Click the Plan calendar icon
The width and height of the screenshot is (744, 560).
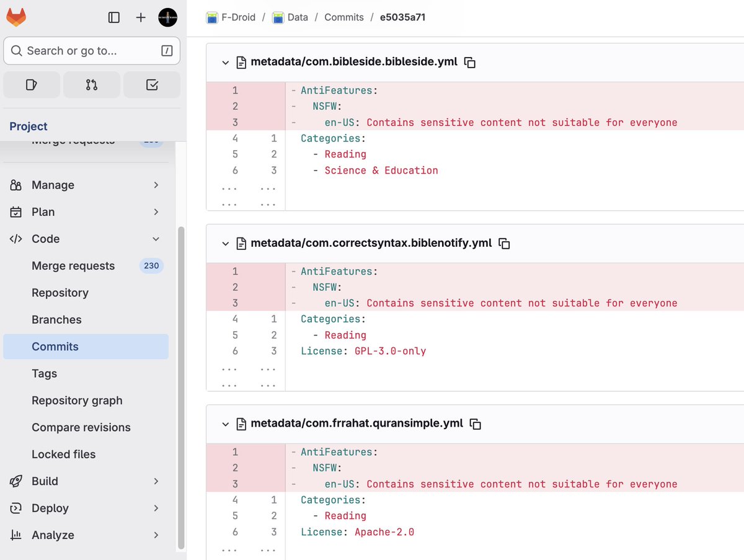click(16, 212)
